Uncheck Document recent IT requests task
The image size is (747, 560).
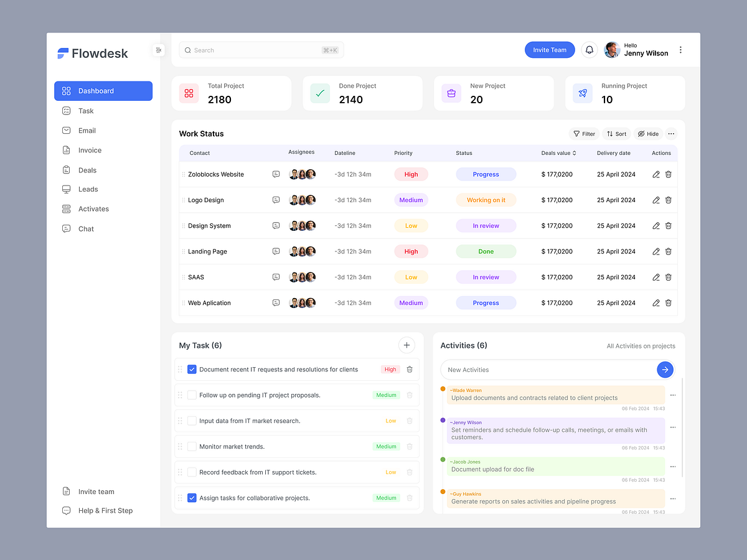(192, 370)
